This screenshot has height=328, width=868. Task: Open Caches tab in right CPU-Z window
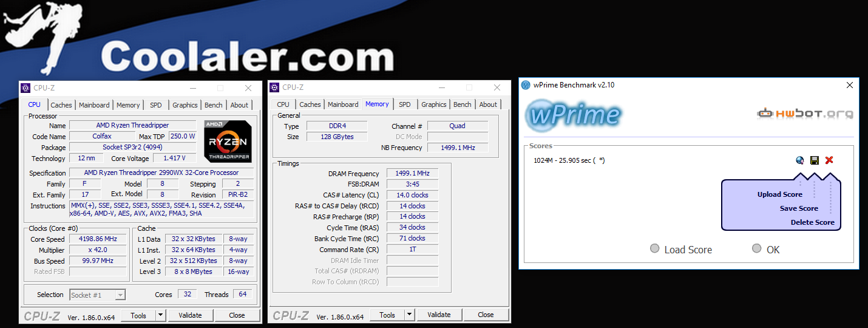(x=310, y=104)
